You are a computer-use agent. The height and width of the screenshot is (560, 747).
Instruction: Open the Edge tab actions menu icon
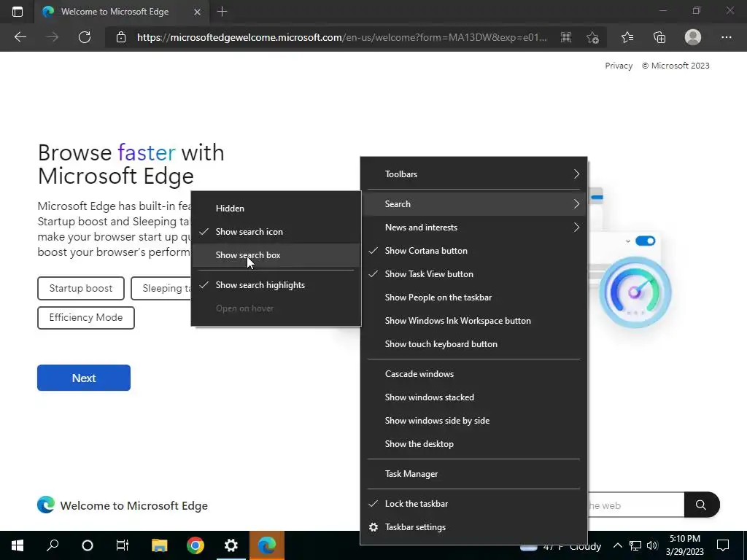click(18, 12)
